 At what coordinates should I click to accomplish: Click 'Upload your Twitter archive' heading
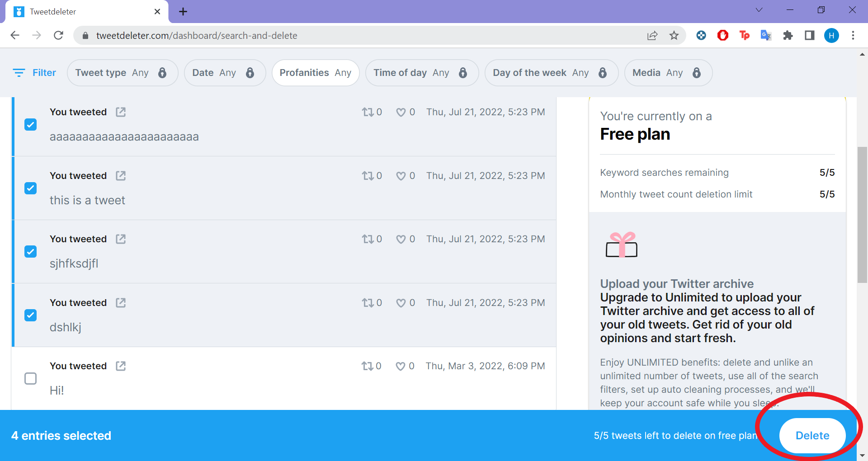(x=677, y=284)
